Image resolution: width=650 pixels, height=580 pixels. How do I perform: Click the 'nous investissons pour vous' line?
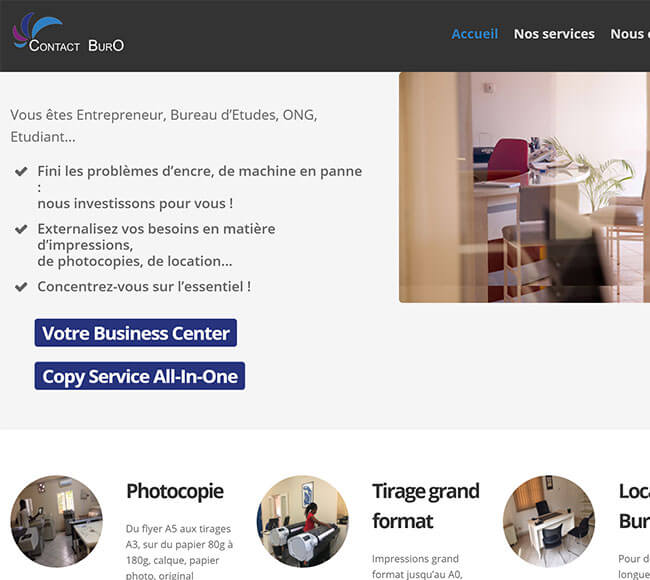[135, 204]
